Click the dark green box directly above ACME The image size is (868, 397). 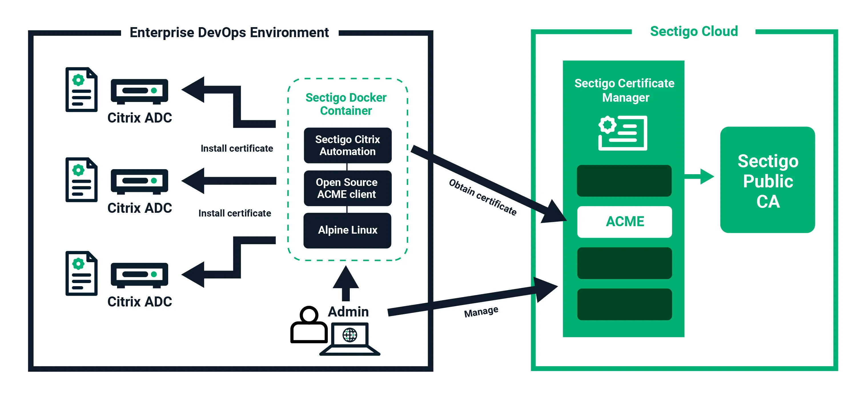pyautogui.click(x=624, y=181)
